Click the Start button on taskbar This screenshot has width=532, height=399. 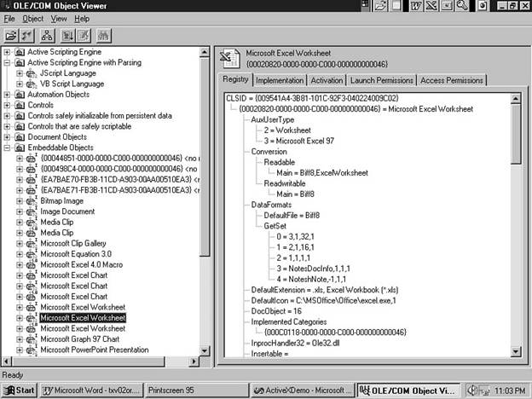20,390
